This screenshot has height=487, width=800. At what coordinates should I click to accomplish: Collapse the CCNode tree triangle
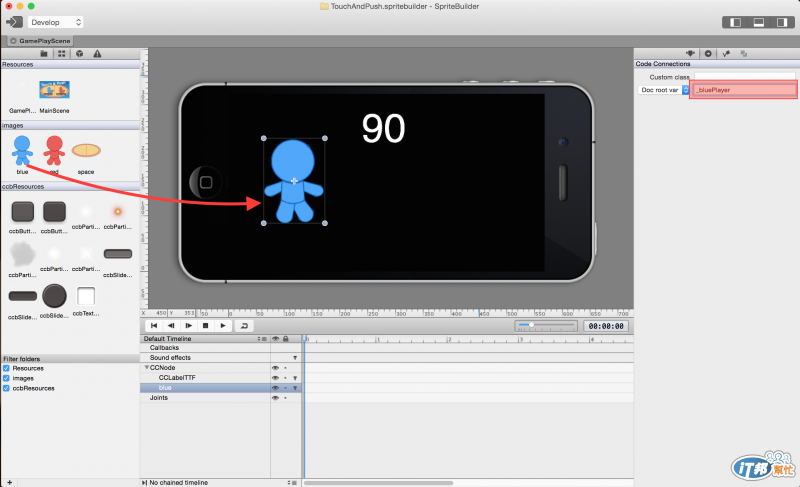tap(146, 368)
